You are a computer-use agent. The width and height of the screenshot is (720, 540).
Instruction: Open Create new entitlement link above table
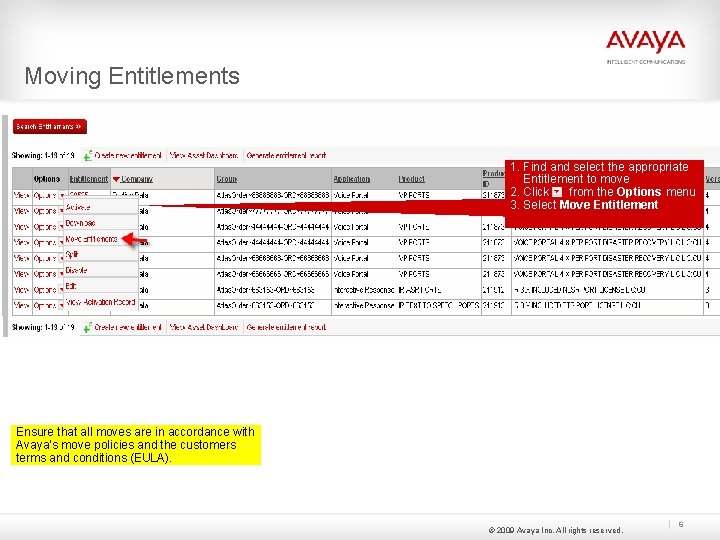[x=128, y=155]
